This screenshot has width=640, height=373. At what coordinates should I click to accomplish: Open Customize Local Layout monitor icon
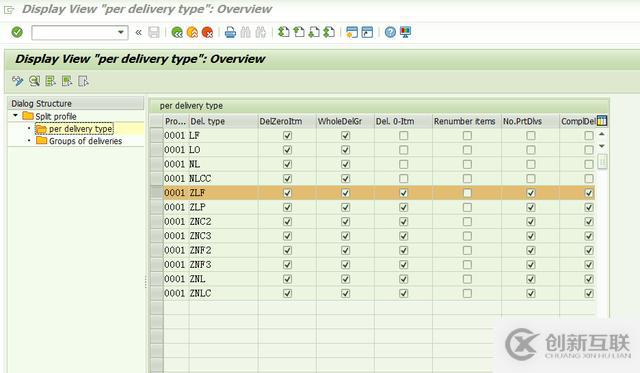[x=405, y=32]
